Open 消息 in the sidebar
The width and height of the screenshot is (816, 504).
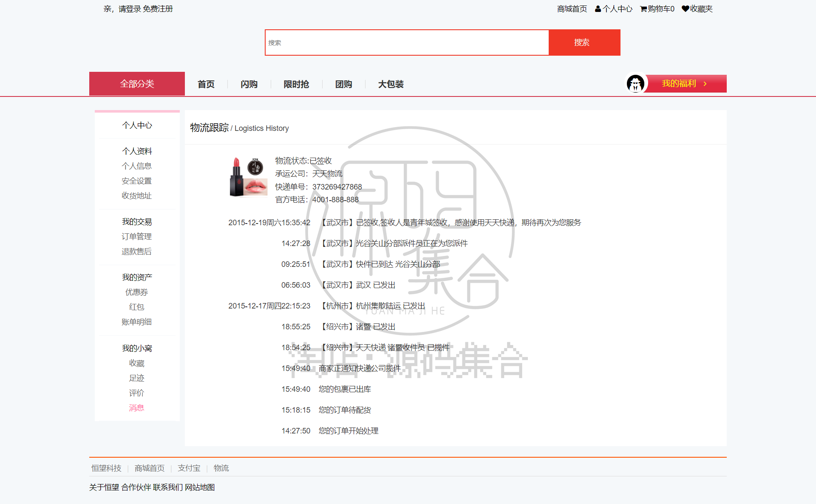coord(137,408)
